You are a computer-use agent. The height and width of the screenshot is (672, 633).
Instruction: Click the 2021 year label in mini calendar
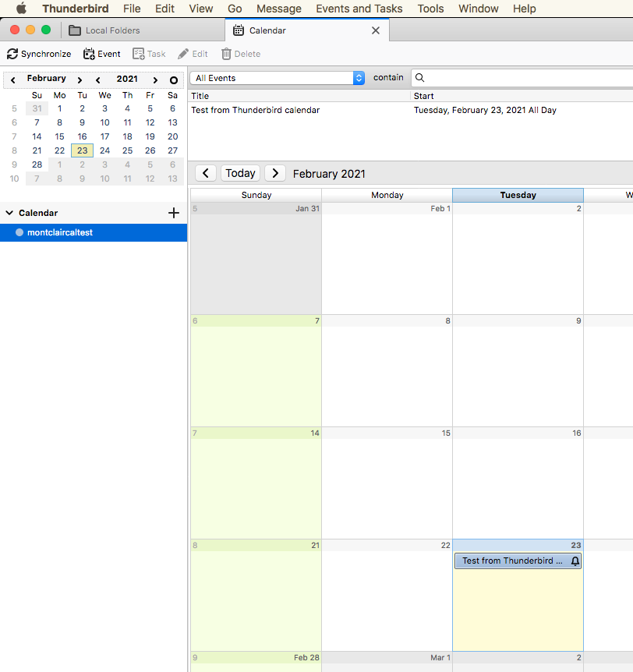[127, 79]
